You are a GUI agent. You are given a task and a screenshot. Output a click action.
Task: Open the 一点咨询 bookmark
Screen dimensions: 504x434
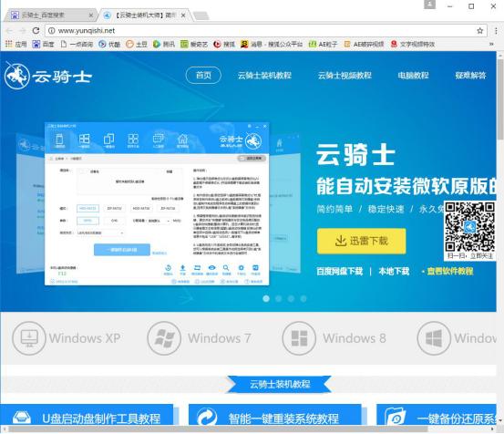click(x=77, y=44)
